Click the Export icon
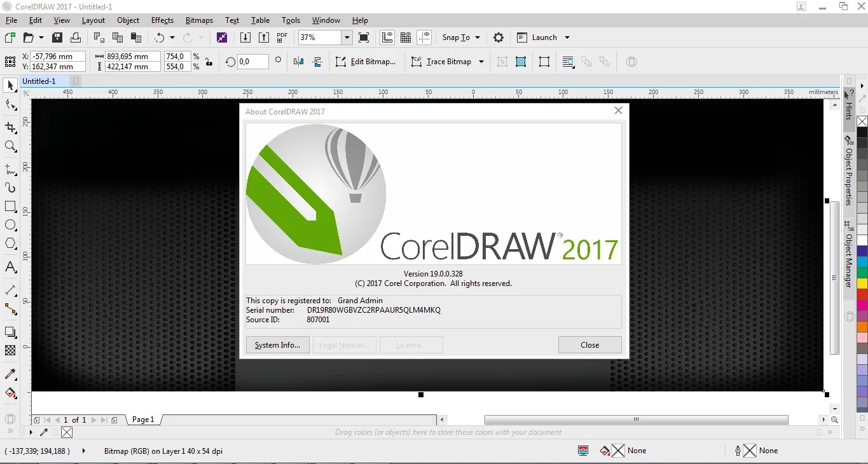This screenshot has width=868, height=464. [263, 38]
